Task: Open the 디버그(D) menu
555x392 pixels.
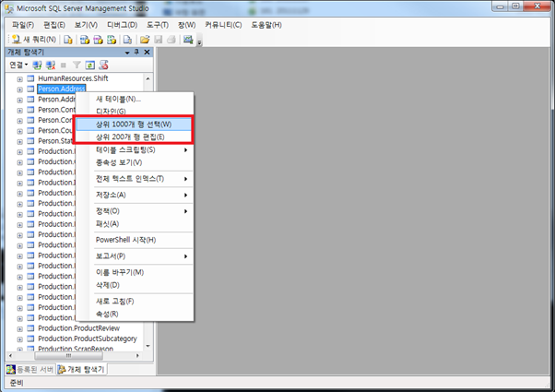Action: pyautogui.click(x=122, y=25)
